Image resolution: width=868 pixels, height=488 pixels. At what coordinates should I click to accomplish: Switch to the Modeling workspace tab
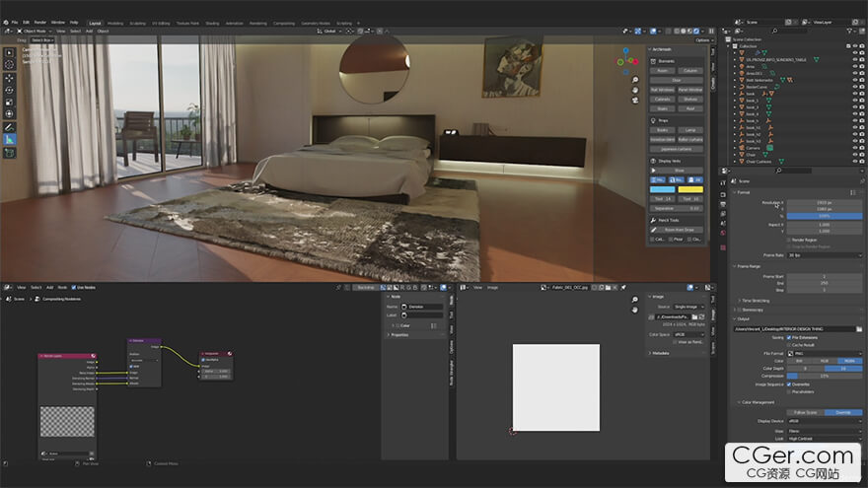(115, 24)
